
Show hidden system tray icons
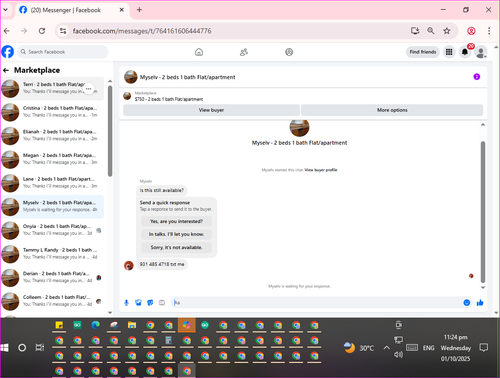(x=386, y=348)
